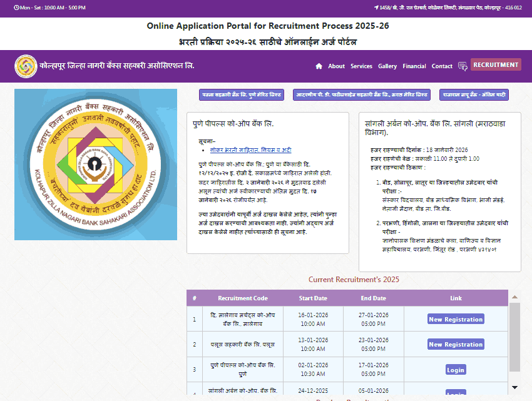Select the About menu item
The image size is (532, 401).
pos(336,66)
